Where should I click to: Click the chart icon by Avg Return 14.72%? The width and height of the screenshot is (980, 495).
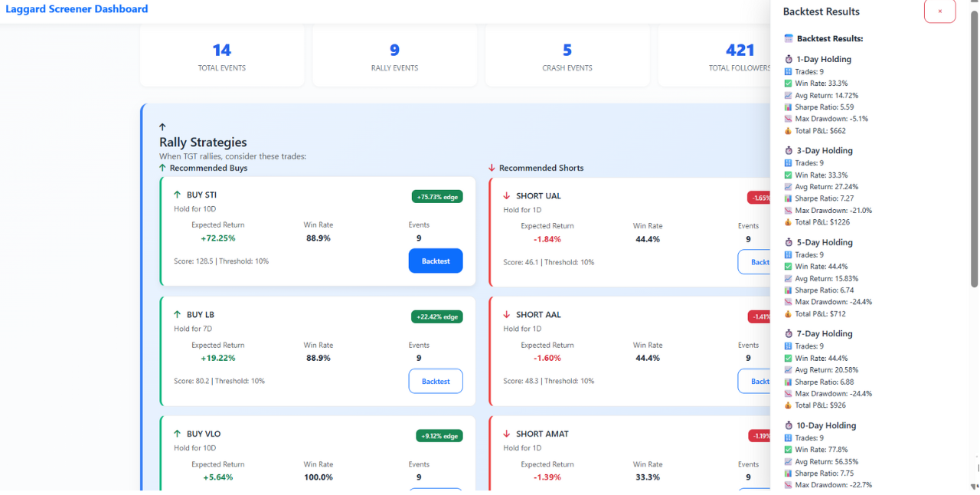789,95
